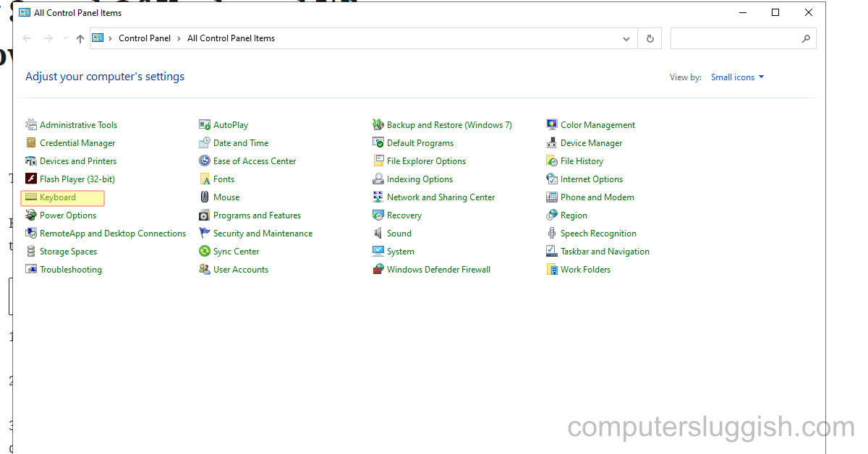Click the Fonts folder icon
Viewport: 868px width, 454px height.
point(205,179)
